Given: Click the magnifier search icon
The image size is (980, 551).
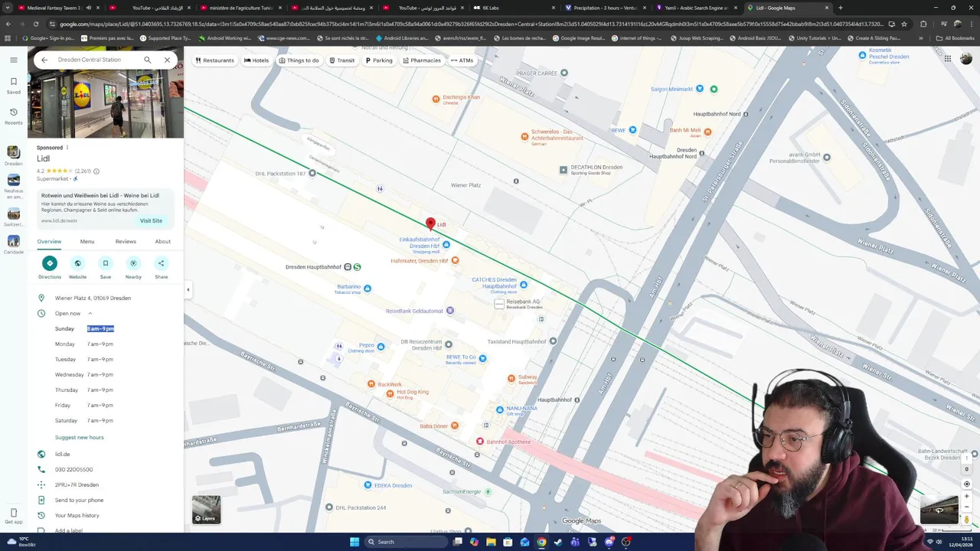Looking at the screenshot, I should coord(148,60).
